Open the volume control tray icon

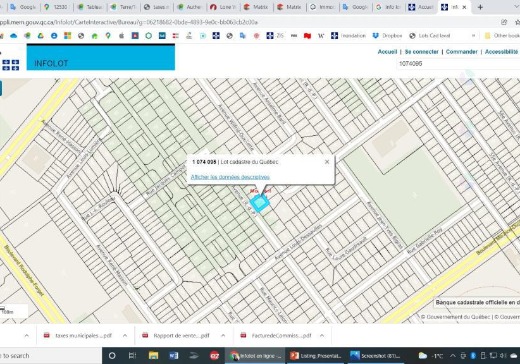504,356
